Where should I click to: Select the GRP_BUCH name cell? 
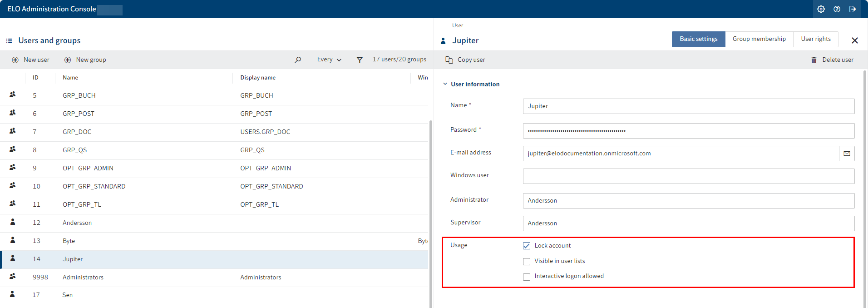pyautogui.click(x=79, y=96)
